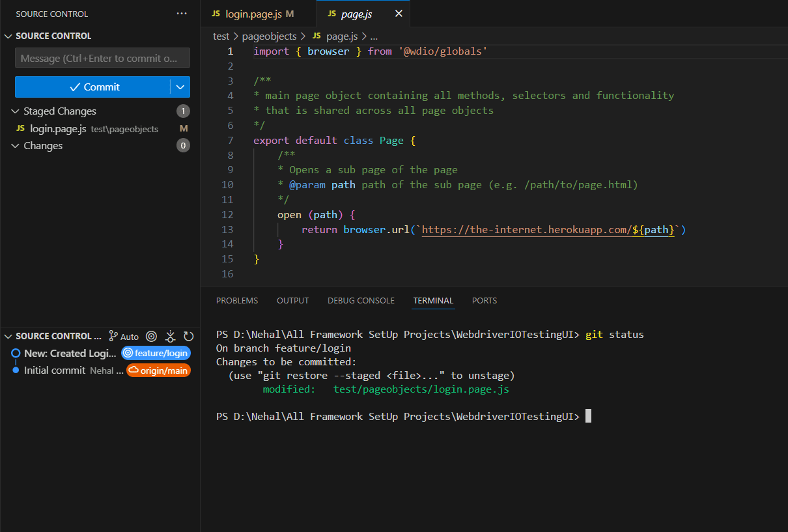Open the PORTS panel tab

pyautogui.click(x=485, y=300)
